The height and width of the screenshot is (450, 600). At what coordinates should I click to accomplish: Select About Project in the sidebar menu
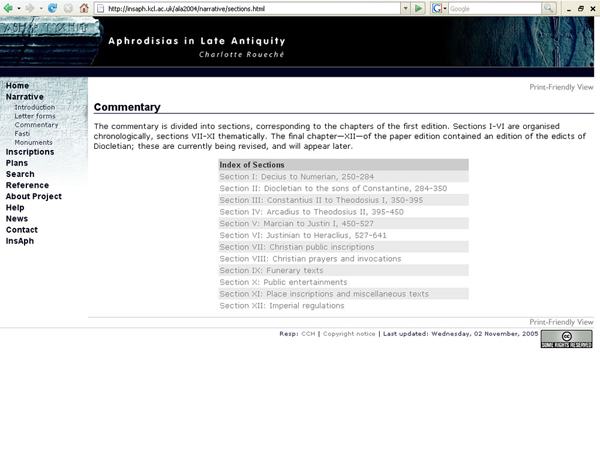click(x=33, y=196)
